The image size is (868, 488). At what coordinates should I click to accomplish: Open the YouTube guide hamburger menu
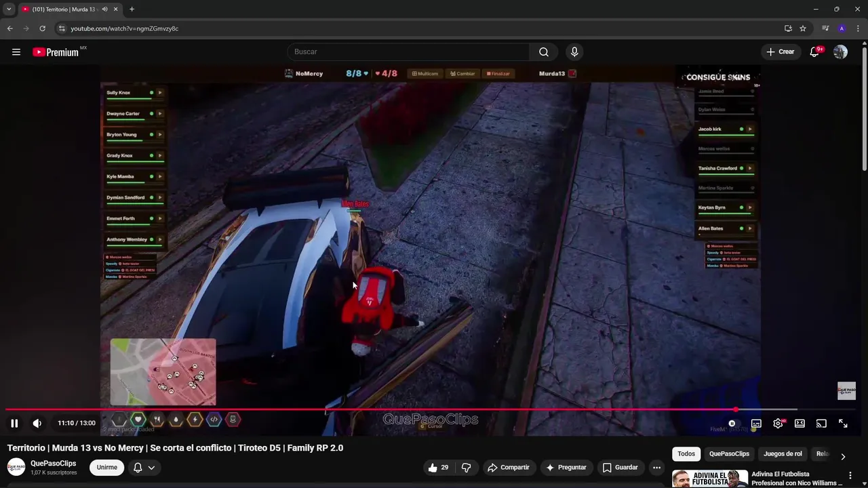coord(16,52)
